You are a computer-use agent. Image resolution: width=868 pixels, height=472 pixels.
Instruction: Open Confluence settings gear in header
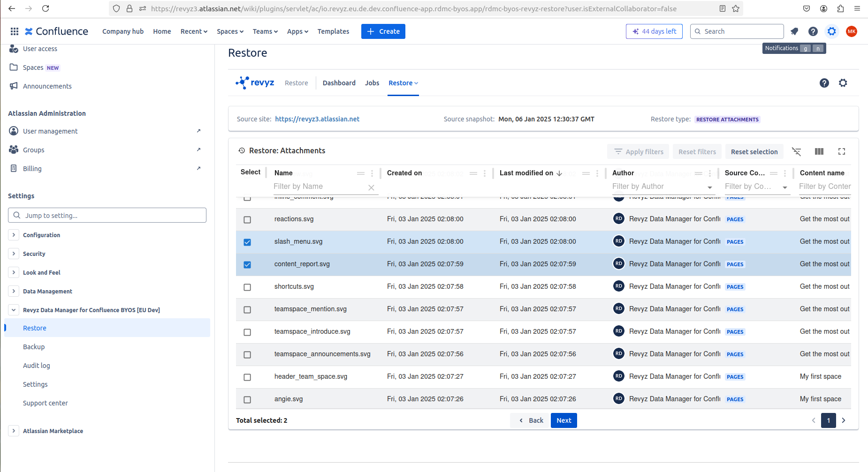[832, 31]
